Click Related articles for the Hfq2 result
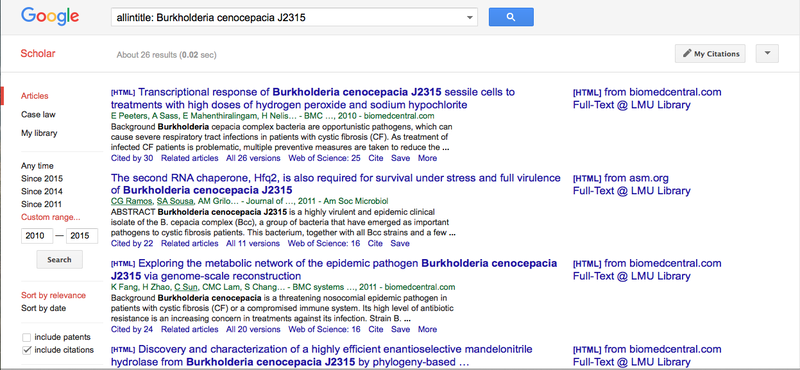This screenshot has width=800, height=370. (x=189, y=243)
